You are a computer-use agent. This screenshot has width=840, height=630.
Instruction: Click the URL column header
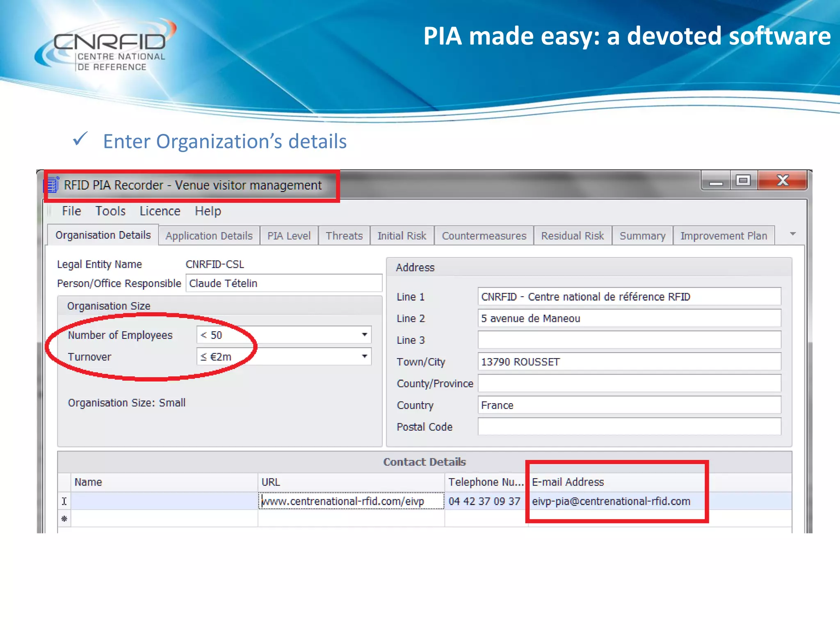352,482
